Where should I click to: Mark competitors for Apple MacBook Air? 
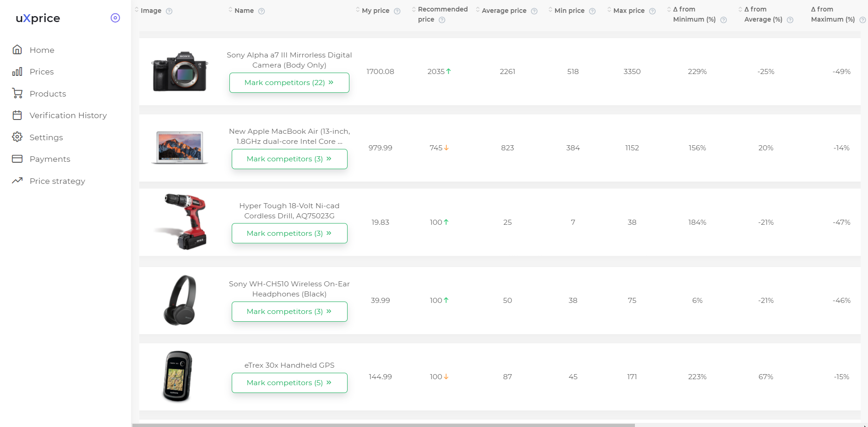click(289, 159)
